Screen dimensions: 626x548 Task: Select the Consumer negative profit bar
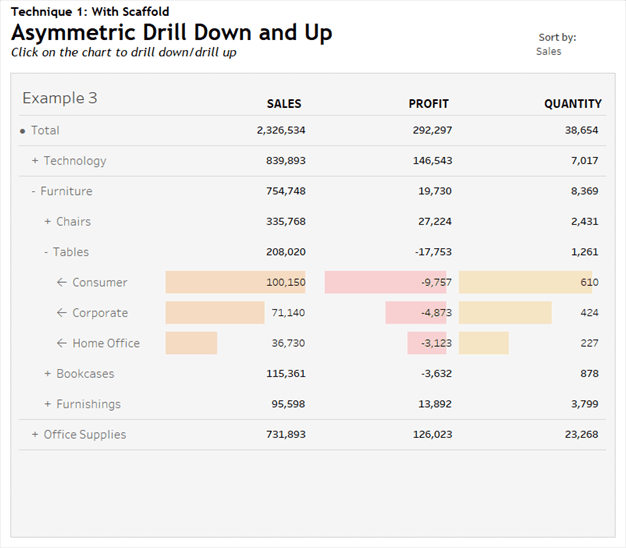(x=385, y=283)
